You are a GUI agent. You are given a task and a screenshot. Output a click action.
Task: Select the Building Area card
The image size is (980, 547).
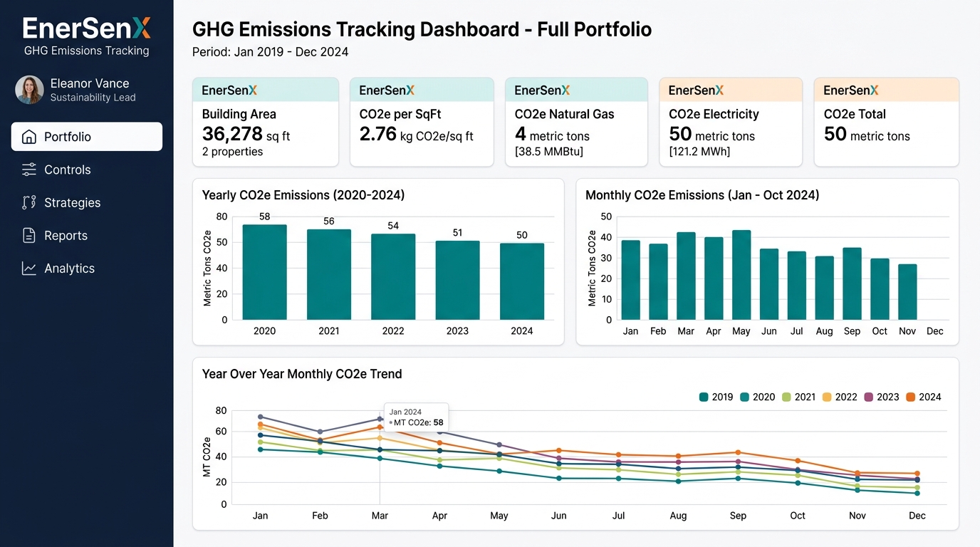click(265, 122)
